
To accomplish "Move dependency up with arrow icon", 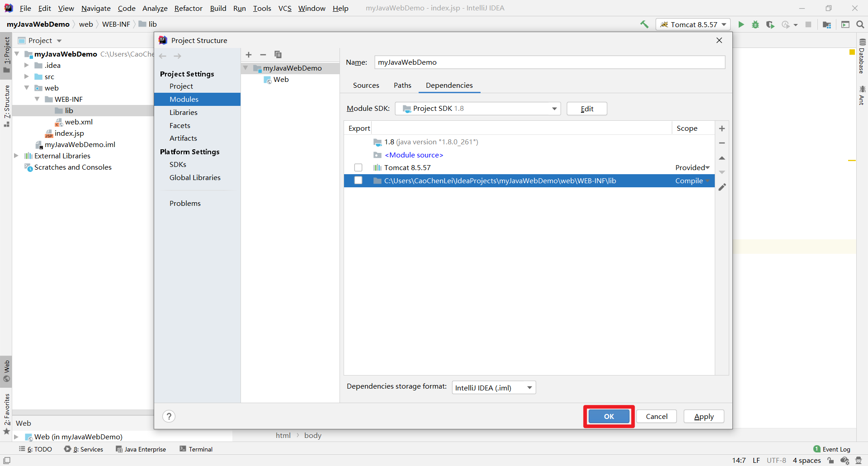I will [722, 158].
